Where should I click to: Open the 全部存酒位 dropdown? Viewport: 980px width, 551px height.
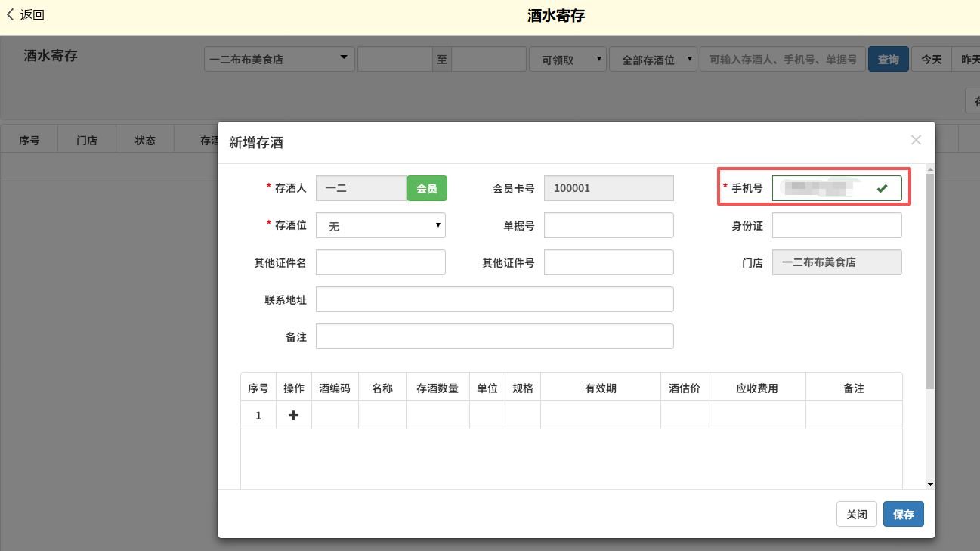coord(653,59)
